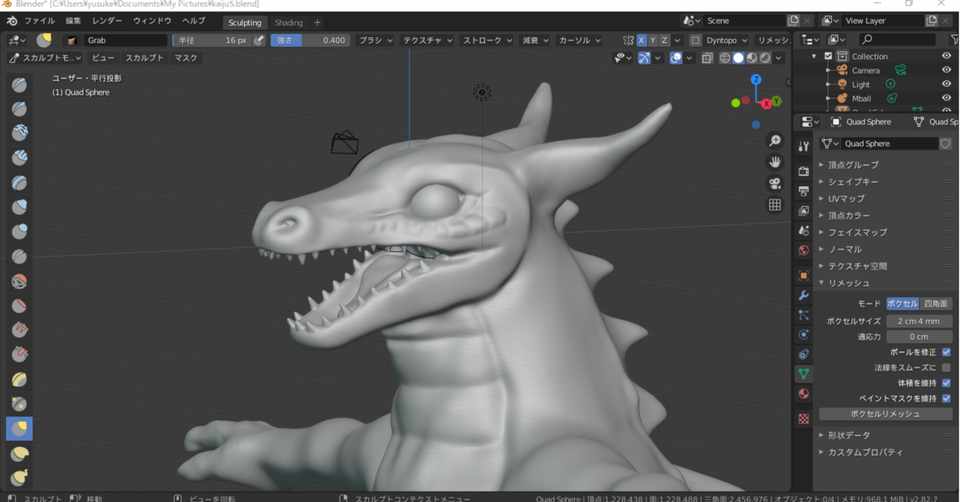Toggle X axis symmetry button
Image resolution: width=960 pixels, height=502 pixels.
tap(641, 40)
